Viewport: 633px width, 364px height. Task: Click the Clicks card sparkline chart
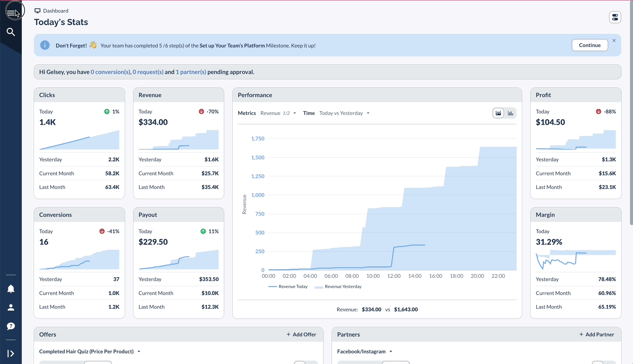click(79, 140)
